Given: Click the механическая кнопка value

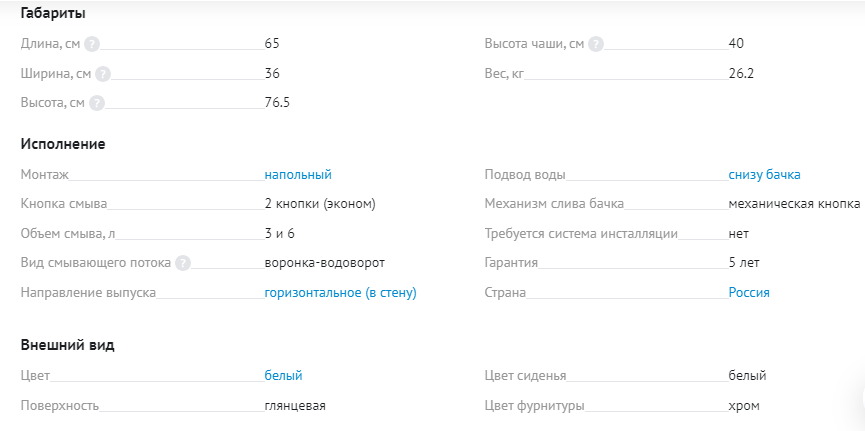Looking at the screenshot, I should click(794, 204).
